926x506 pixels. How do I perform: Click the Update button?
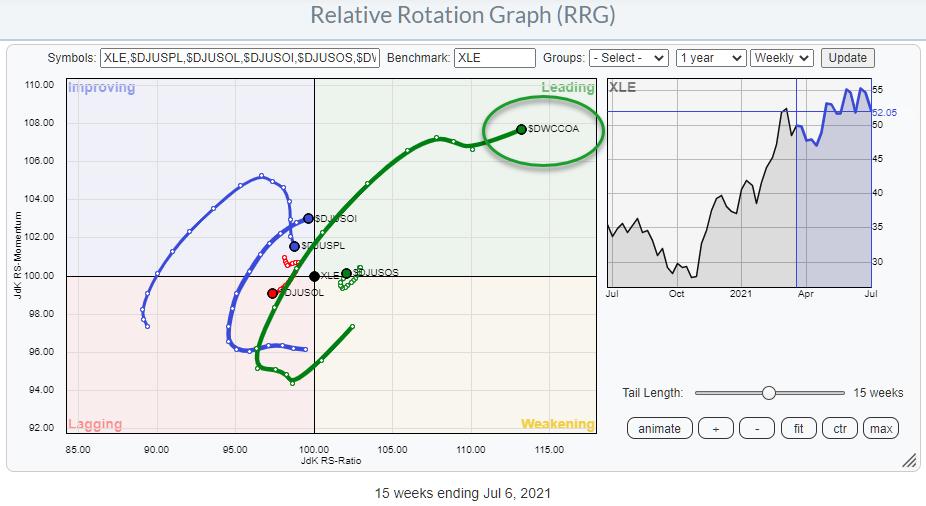[848, 58]
